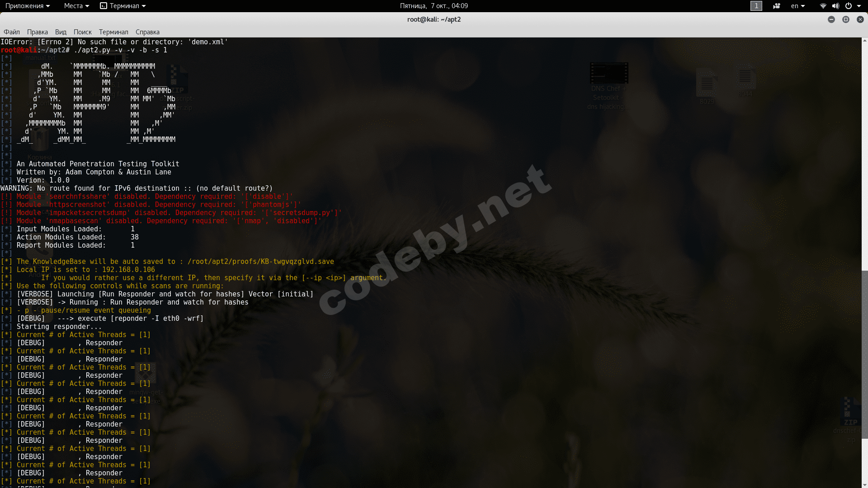
Task: Open the Терминал app menu in top bar
Action: coord(123,6)
